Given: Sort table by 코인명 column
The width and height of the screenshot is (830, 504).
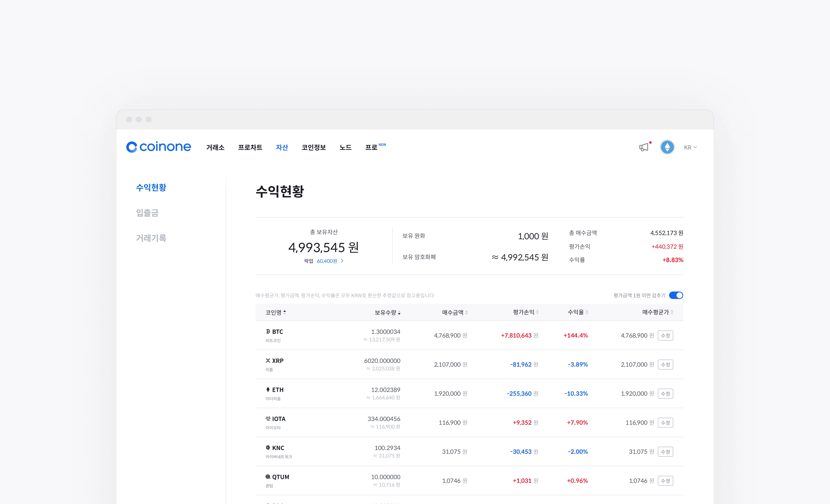Looking at the screenshot, I should coord(276,312).
